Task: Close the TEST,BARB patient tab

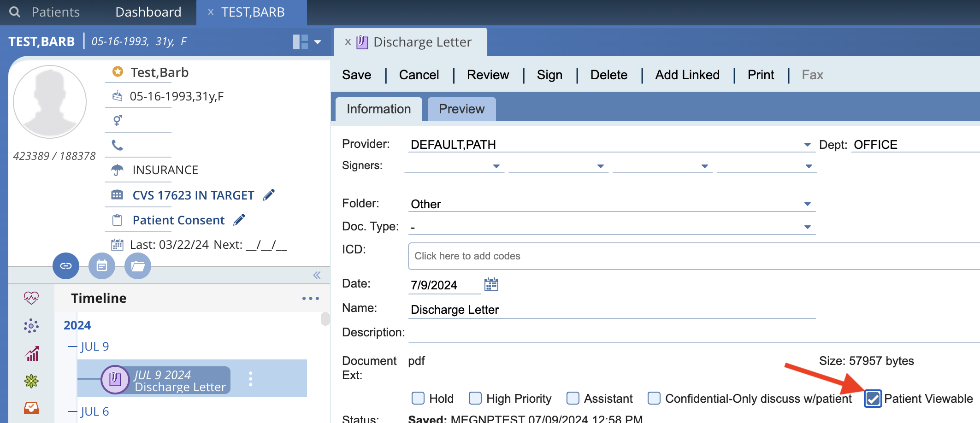Action: click(211, 12)
